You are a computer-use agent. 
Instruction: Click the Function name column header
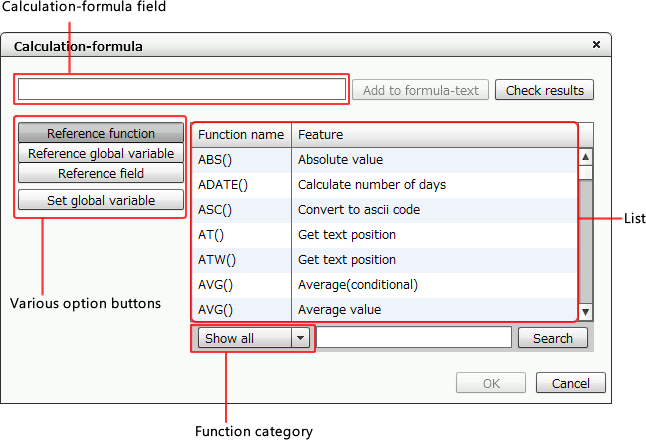click(x=241, y=135)
